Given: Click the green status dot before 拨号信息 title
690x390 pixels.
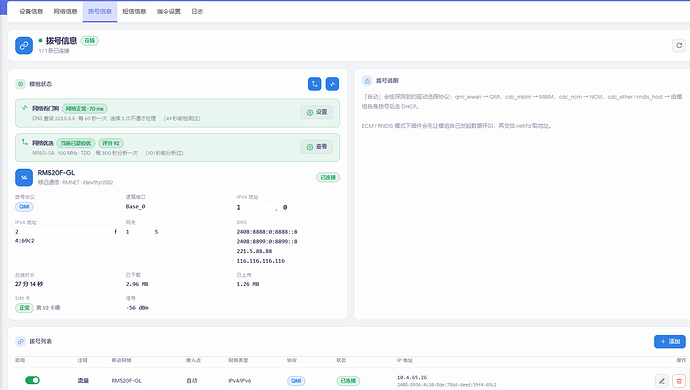Looking at the screenshot, I should click(x=40, y=40).
